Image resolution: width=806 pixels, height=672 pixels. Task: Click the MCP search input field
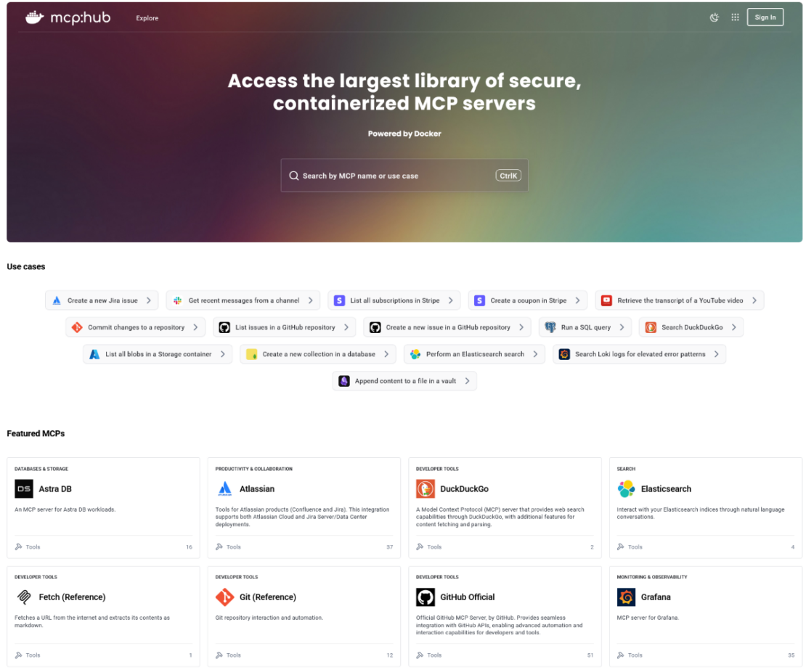[404, 175]
